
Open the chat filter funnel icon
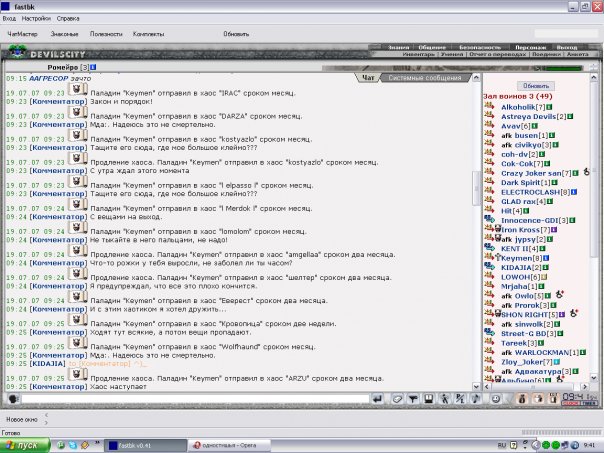413,399
